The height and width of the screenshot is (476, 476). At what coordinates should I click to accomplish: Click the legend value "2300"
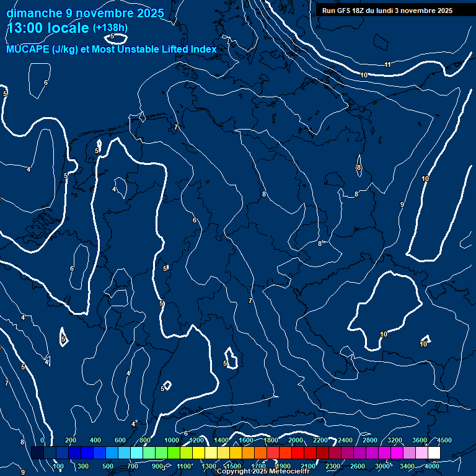(x=333, y=466)
